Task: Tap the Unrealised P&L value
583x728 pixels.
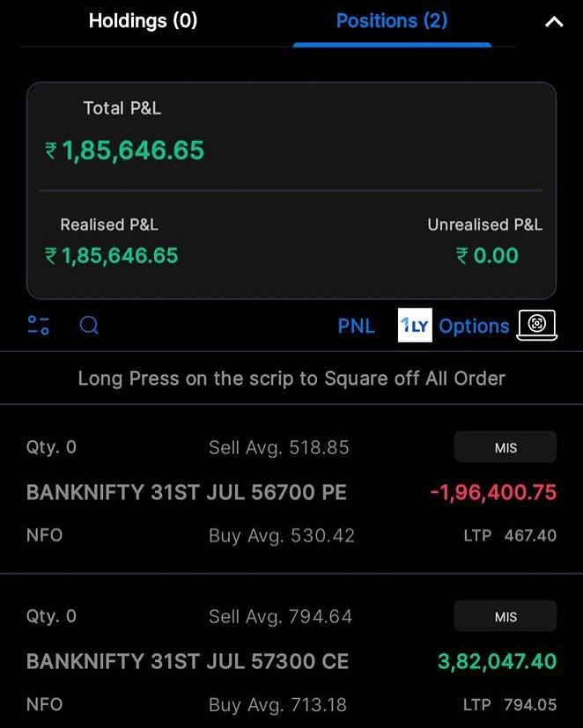Action: coord(487,256)
